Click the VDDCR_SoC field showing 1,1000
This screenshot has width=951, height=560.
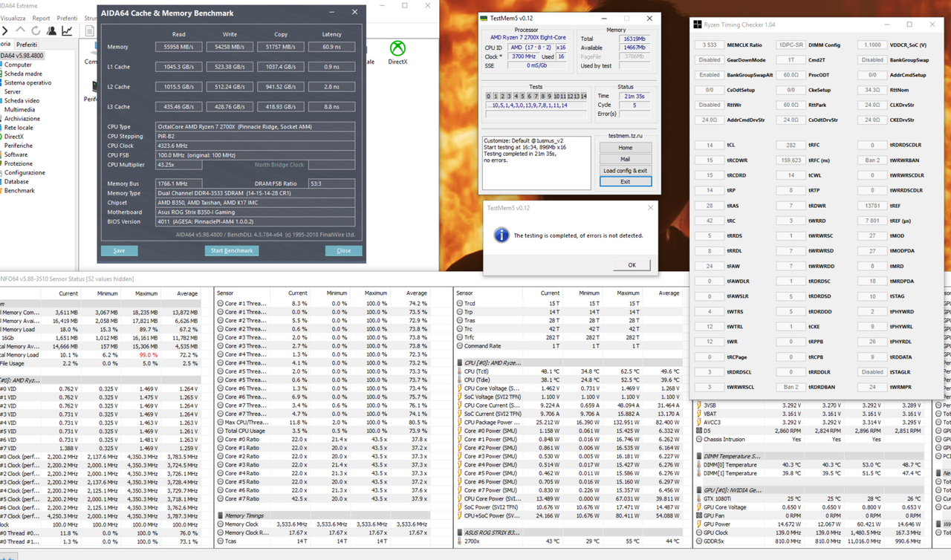872,45
